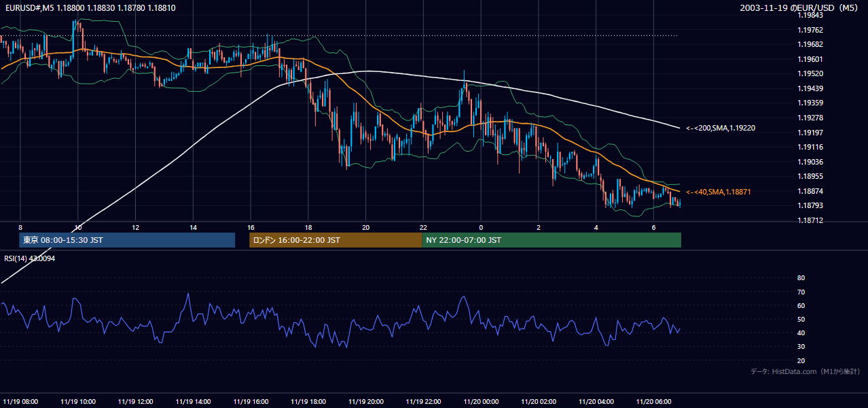868x408 pixels.
Task: Click hour tick 20 below price chart
Action: point(366,227)
